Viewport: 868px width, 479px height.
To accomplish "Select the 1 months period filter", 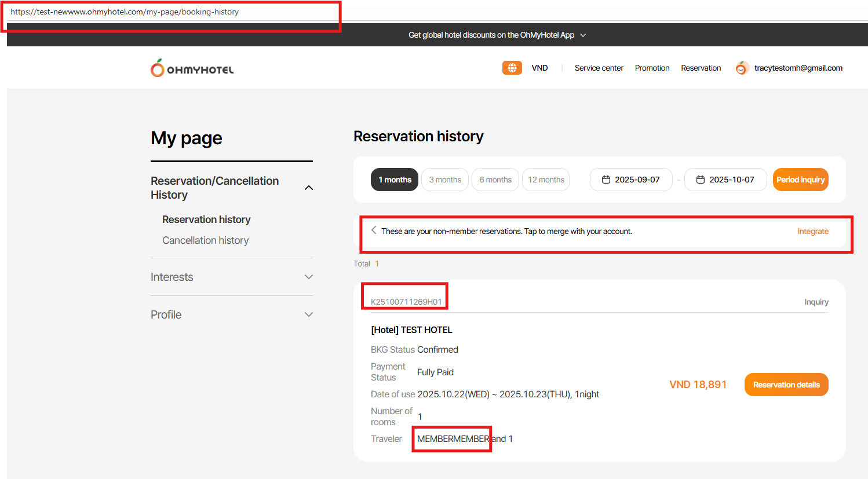I will coord(395,180).
